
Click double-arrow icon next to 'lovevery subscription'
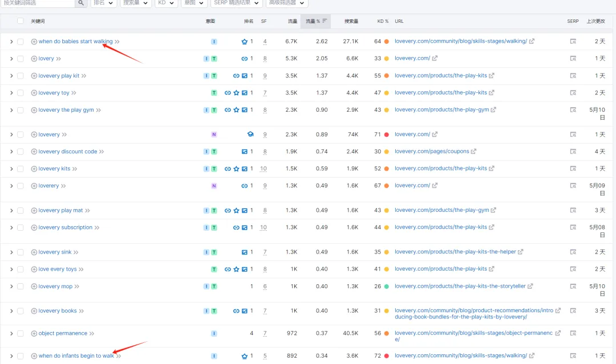point(96,227)
